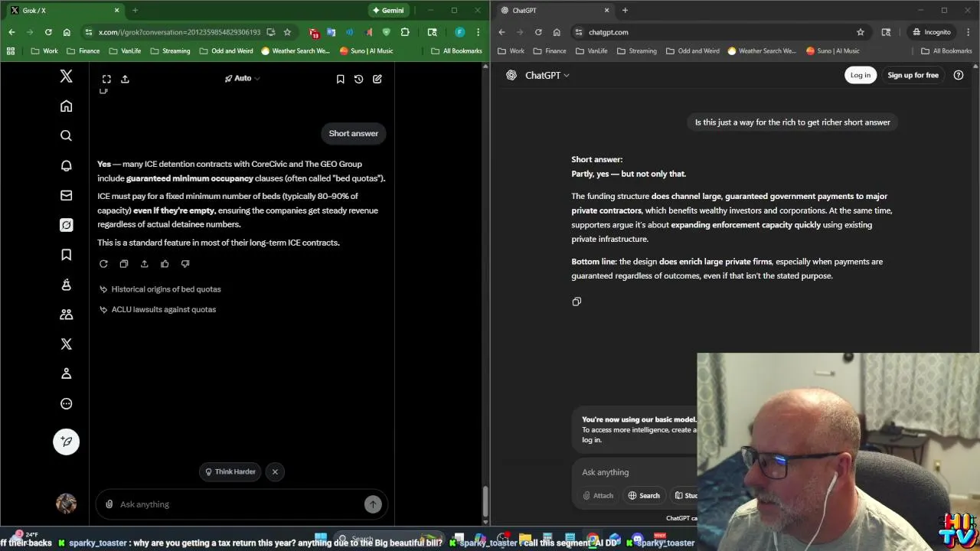Open Work bookmark folder in Grok window
Viewport: 980px width, 551px height.
click(44, 51)
